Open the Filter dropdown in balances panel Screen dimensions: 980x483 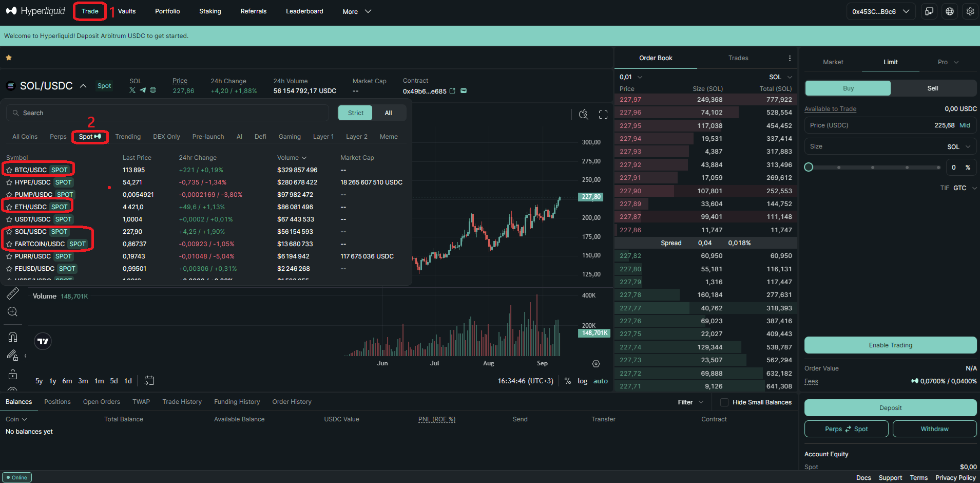pos(690,402)
